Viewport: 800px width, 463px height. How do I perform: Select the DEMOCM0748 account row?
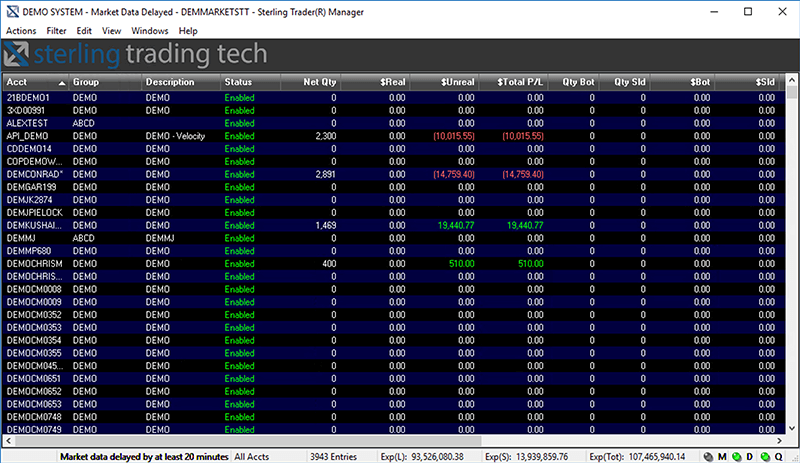coord(394,417)
